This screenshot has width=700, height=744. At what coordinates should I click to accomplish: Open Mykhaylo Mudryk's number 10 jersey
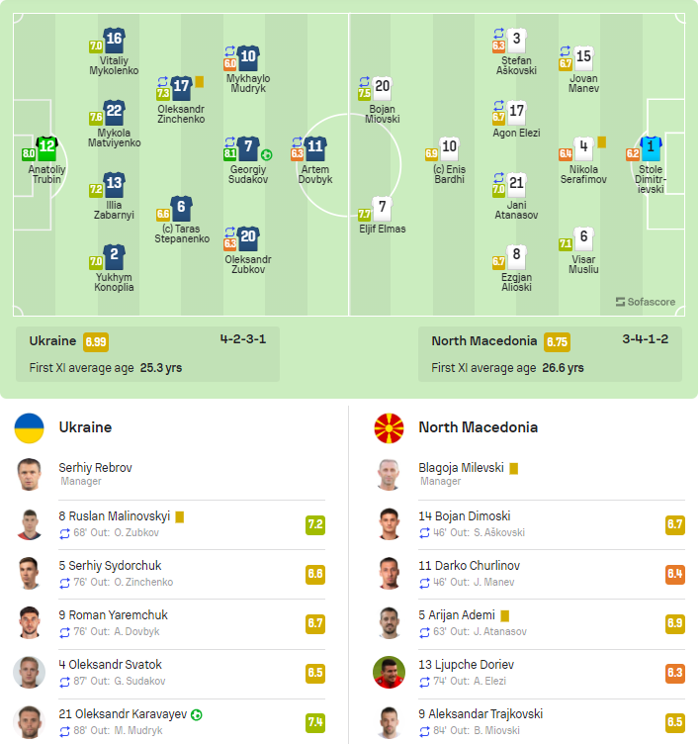click(x=248, y=58)
